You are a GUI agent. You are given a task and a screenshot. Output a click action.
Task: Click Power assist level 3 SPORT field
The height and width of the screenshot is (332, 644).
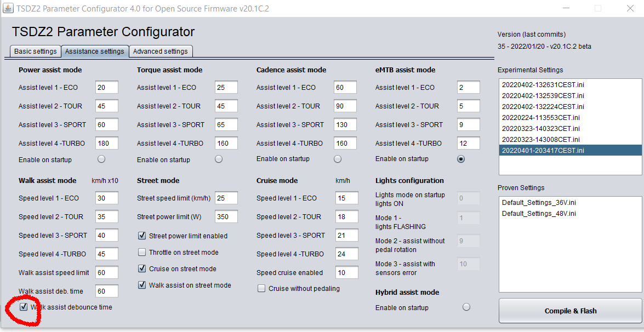pyautogui.click(x=107, y=124)
